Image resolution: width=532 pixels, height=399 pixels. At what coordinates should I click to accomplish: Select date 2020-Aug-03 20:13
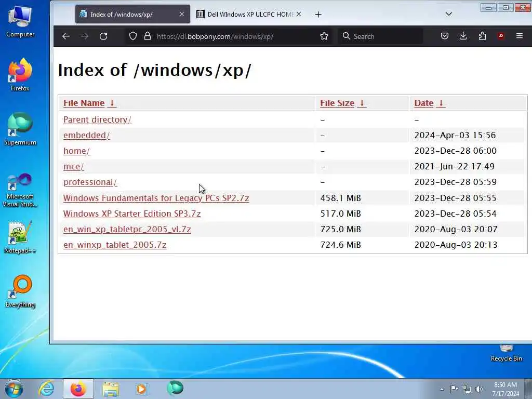(456, 245)
